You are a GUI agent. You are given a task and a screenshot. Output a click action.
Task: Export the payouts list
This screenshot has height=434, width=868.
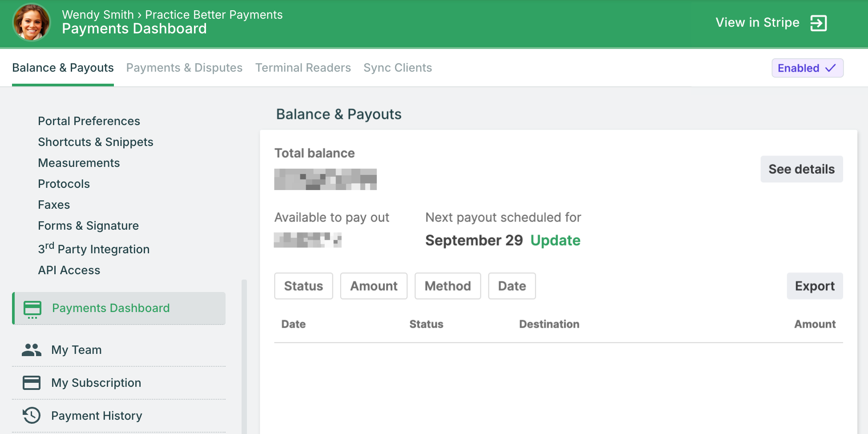(x=815, y=286)
